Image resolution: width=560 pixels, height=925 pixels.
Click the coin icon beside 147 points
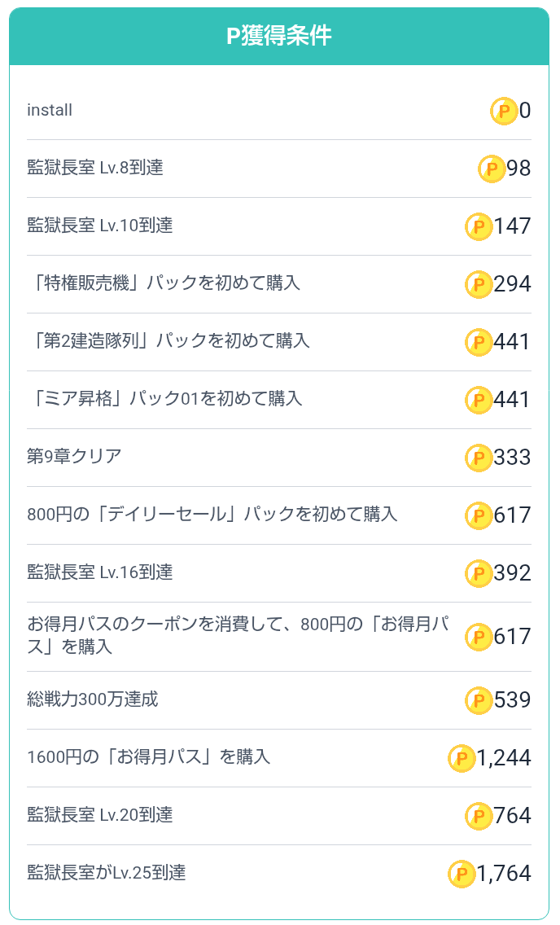[x=479, y=226]
